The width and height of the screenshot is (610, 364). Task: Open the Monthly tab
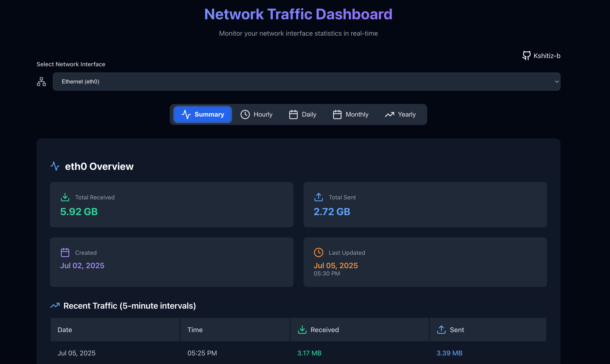pyautogui.click(x=350, y=114)
